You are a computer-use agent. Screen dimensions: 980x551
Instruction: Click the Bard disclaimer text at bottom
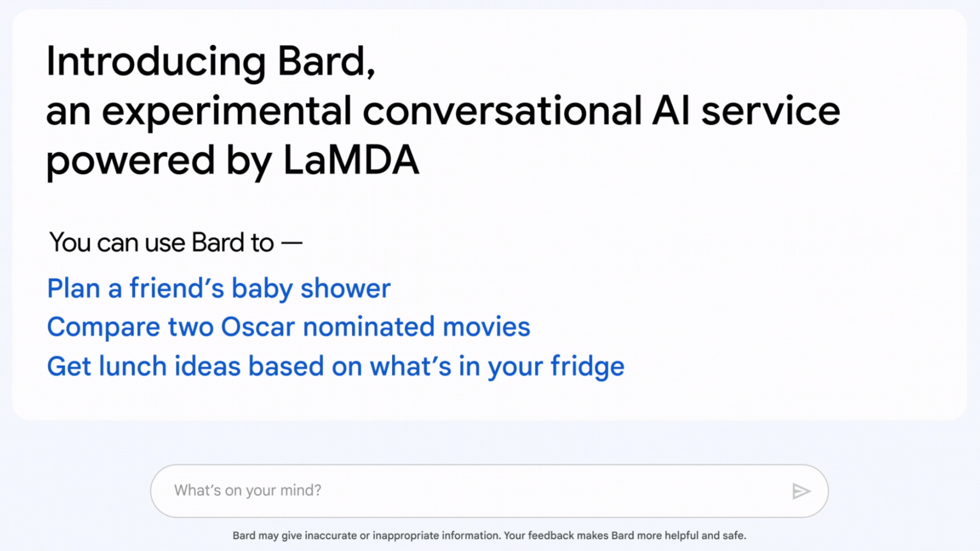tap(490, 535)
